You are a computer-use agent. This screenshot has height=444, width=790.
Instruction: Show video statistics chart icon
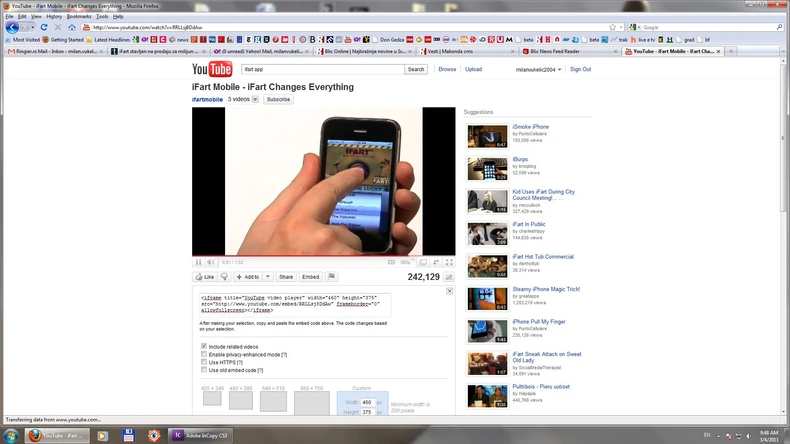(x=449, y=277)
